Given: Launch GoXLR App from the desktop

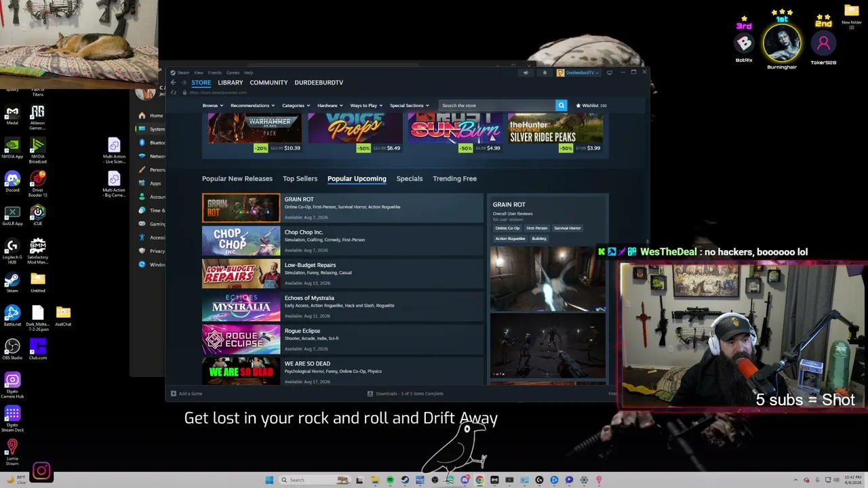Looking at the screenshot, I should coord(12,215).
